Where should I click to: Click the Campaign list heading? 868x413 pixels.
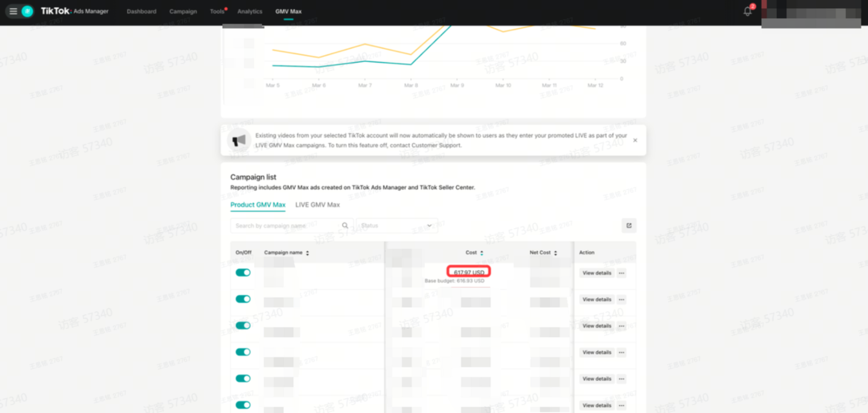click(253, 177)
